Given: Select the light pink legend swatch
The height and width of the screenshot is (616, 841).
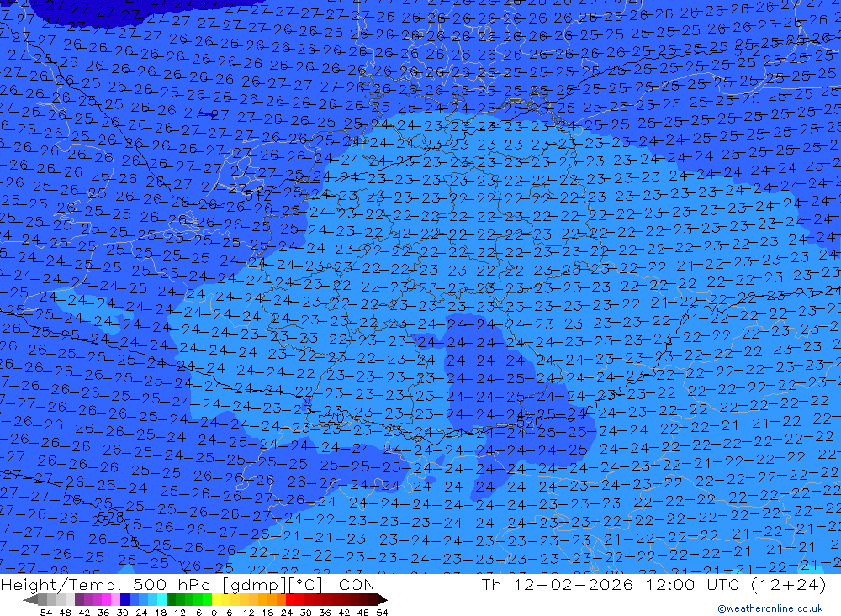Looking at the screenshot, I should (x=115, y=599).
